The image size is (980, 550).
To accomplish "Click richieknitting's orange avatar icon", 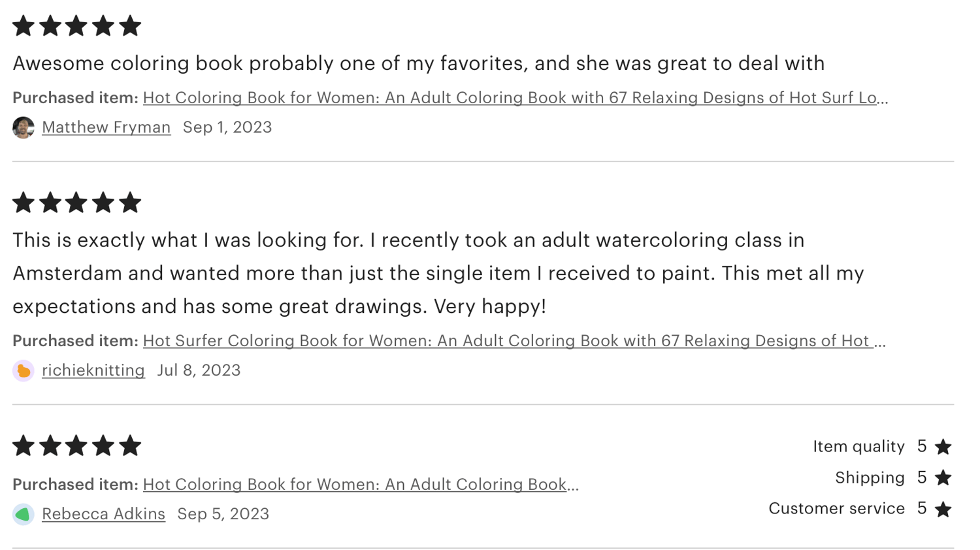I will (24, 370).
